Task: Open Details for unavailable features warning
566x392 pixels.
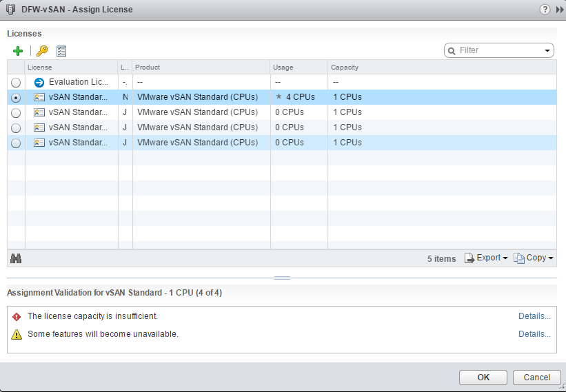Action: click(x=534, y=334)
